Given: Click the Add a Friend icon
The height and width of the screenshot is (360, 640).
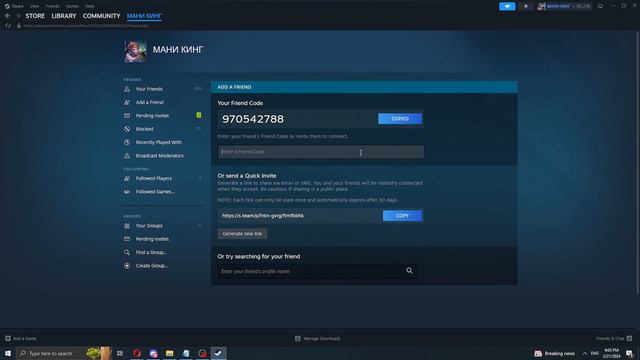Looking at the screenshot, I should (127, 102).
